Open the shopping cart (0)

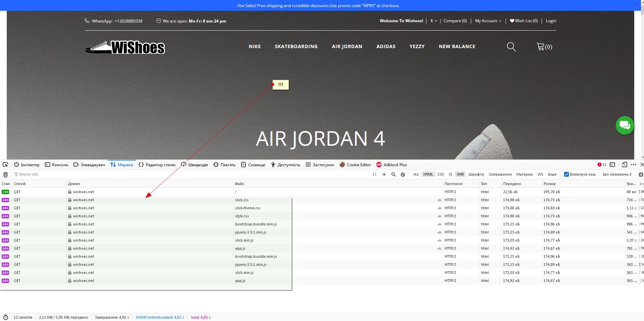[544, 47]
